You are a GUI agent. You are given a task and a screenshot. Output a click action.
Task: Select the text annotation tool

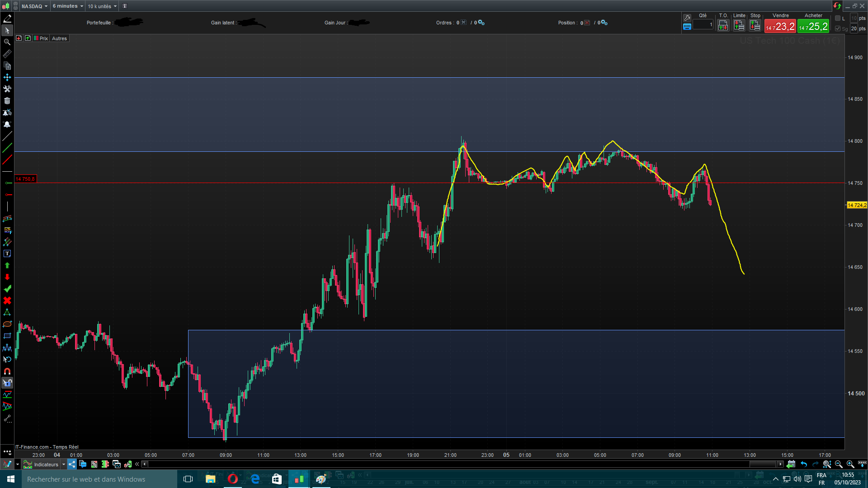(7, 254)
